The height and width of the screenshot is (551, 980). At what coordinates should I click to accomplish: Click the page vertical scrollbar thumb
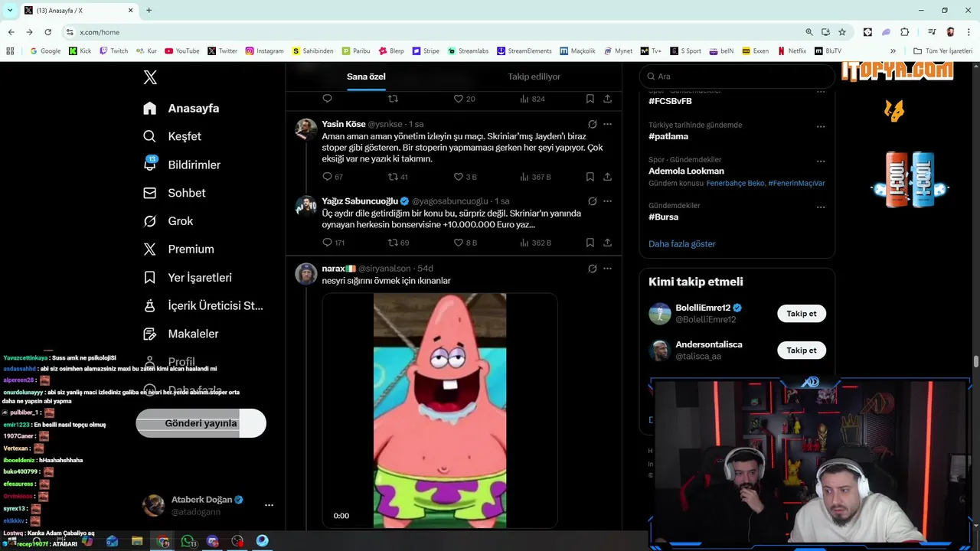coord(975,362)
